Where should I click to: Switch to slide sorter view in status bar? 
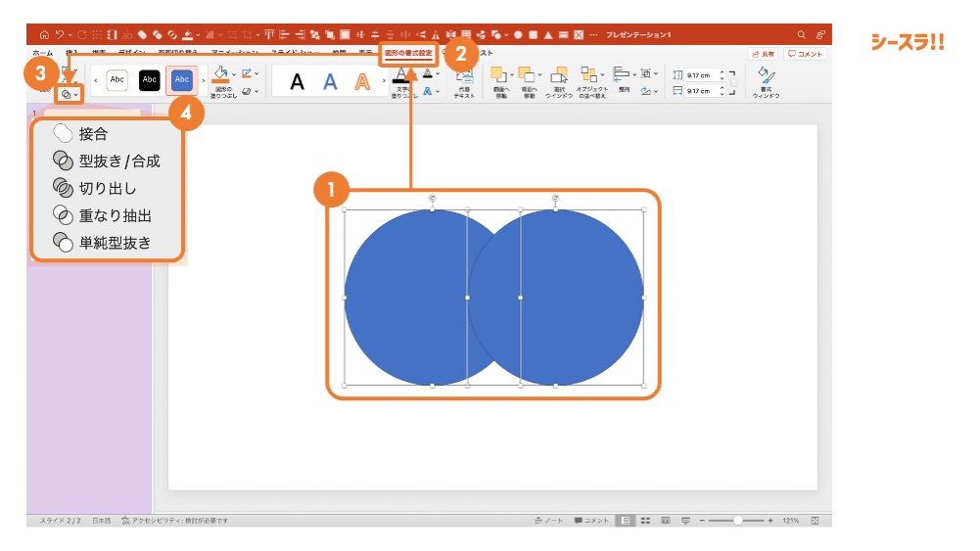point(645,521)
